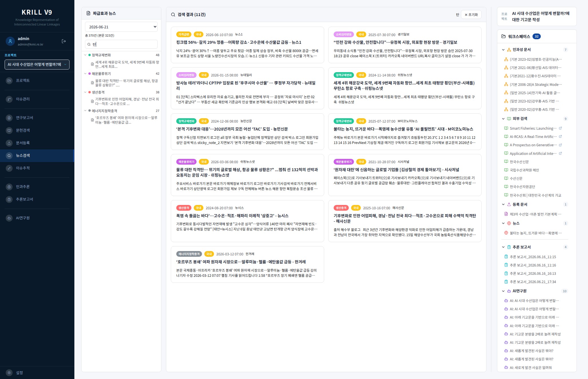Click globe icon of 불타는 농지 news item
Image resolution: width=588 pixels, height=379 pixels.
(506, 233)
